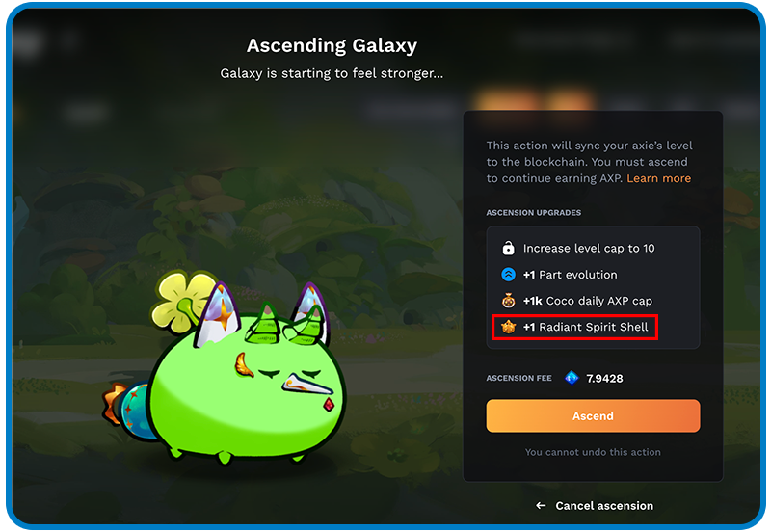
Task: Click the orange Ascend button
Action: tap(593, 416)
